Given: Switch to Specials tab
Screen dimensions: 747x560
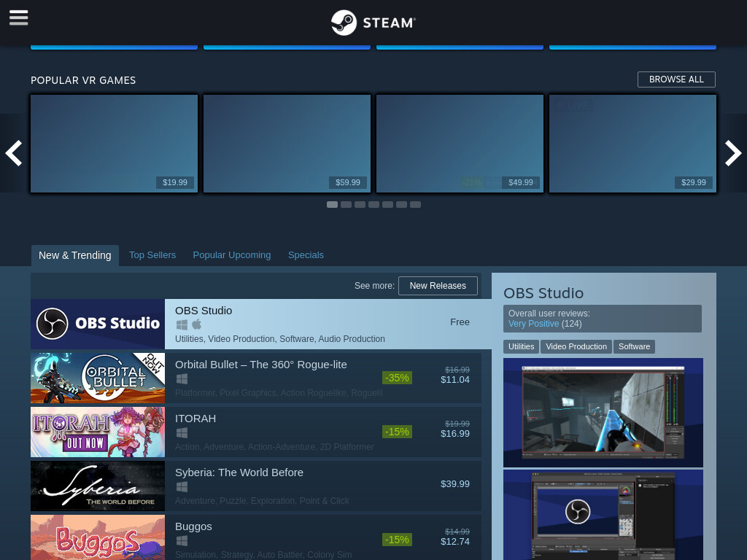Looking at the screenshot, I should coord(306,255).
